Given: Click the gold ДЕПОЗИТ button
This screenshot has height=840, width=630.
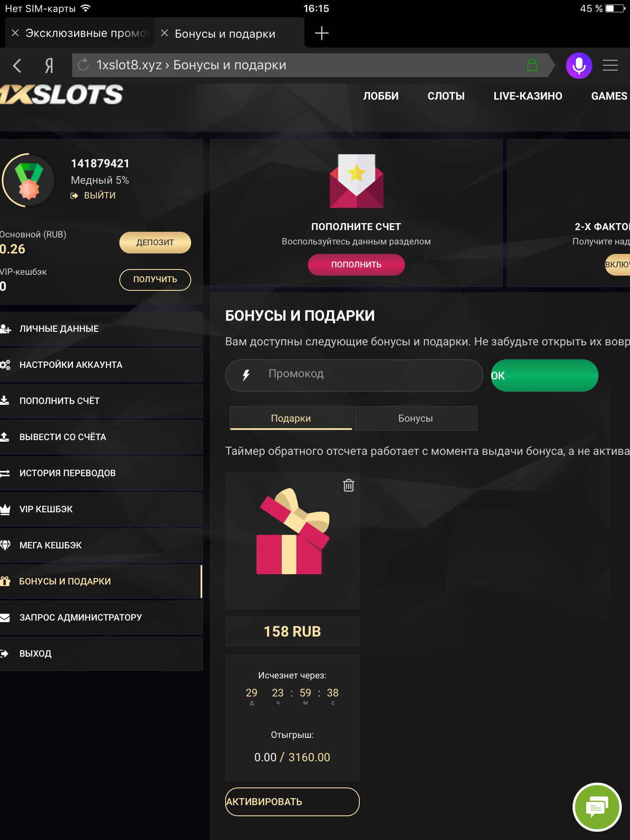Looking at the screenshot, I should tap(155, 242).
